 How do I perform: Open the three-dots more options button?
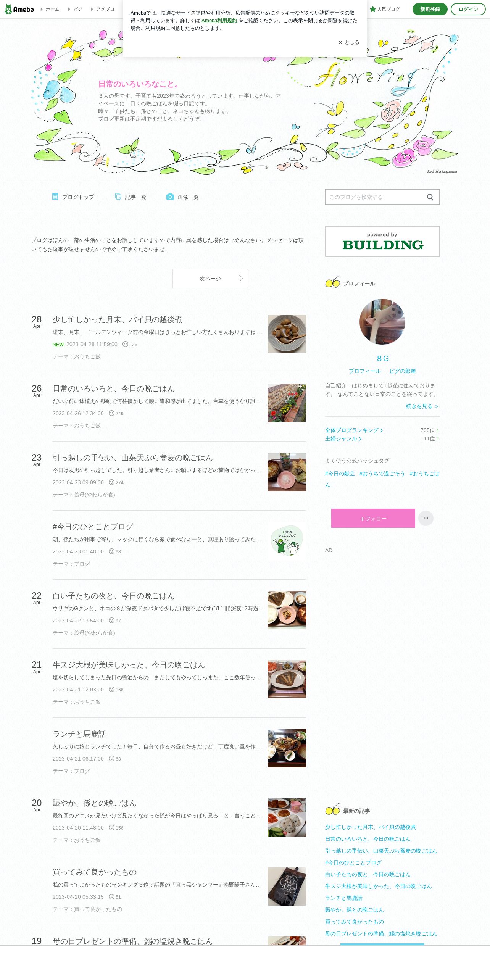[426, 518]
